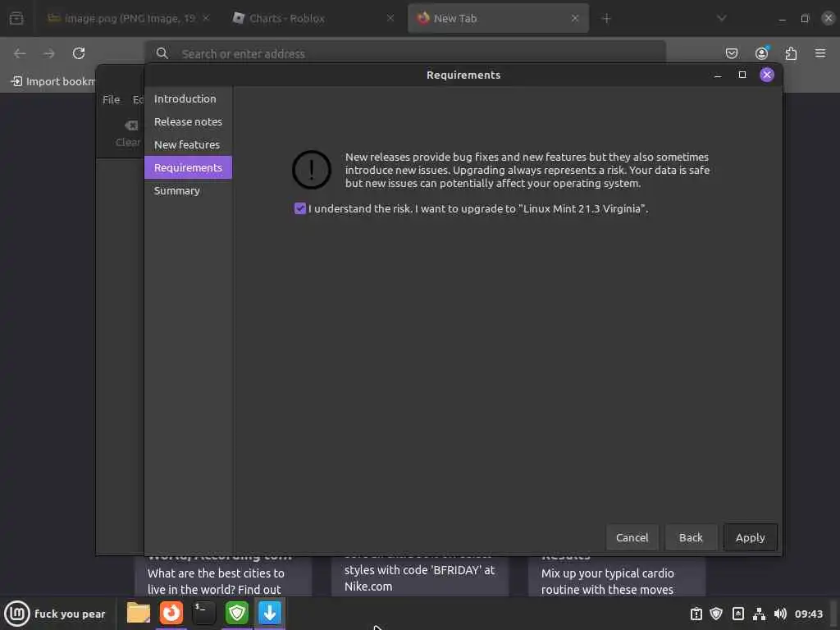Click the search magnifier icon in address bar
The height and width of the screenshot is (630, 840).
pos(162,53)
